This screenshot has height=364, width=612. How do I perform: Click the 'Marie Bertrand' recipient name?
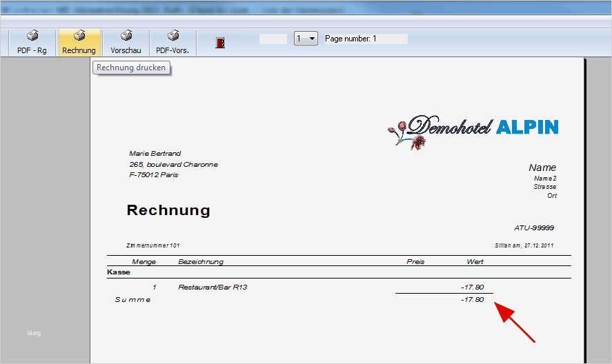pos(155,153)
